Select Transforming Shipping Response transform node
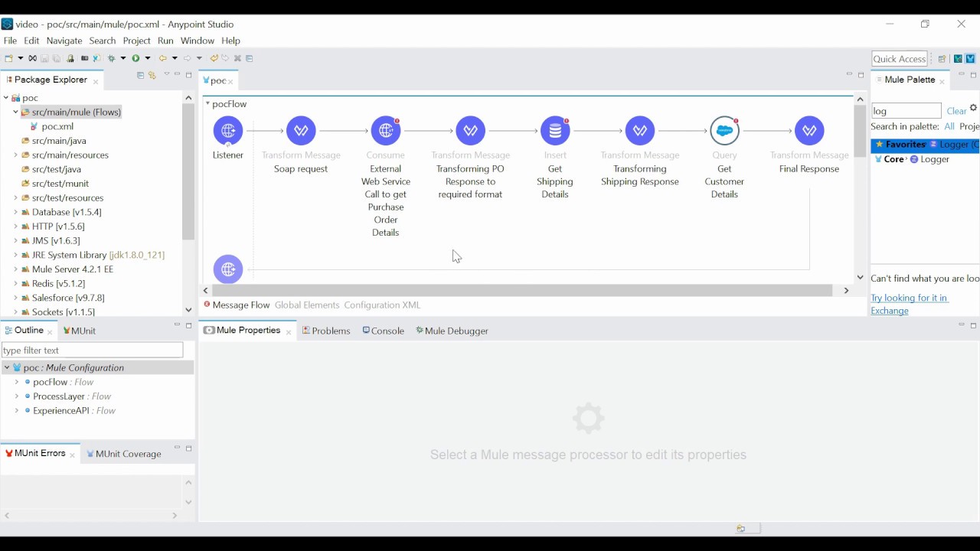 click(640, 131)
